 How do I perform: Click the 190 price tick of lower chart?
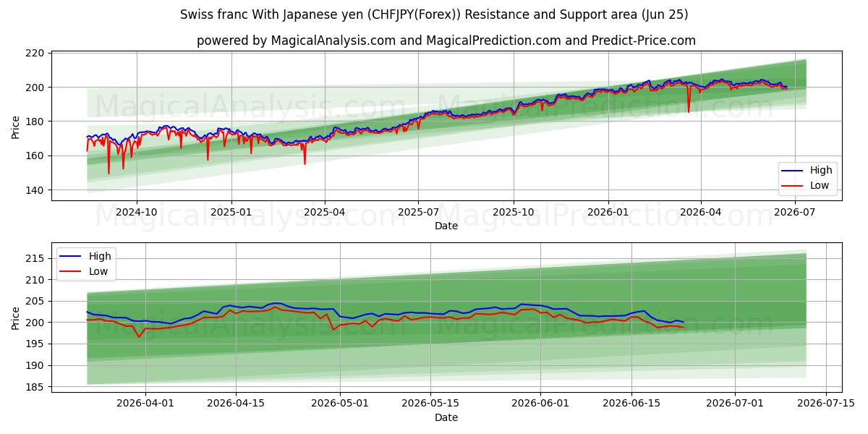[36, 365]
